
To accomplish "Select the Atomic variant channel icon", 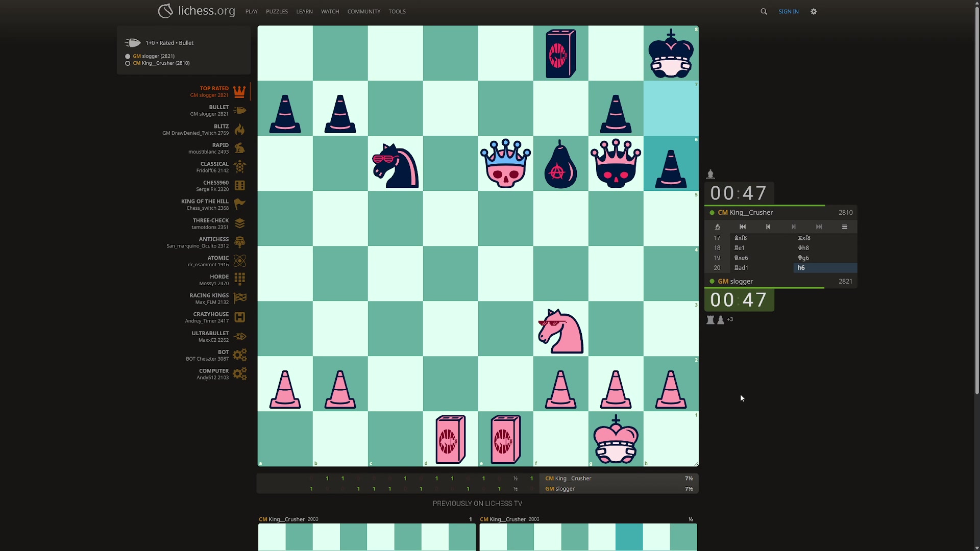I will (239, 261).
